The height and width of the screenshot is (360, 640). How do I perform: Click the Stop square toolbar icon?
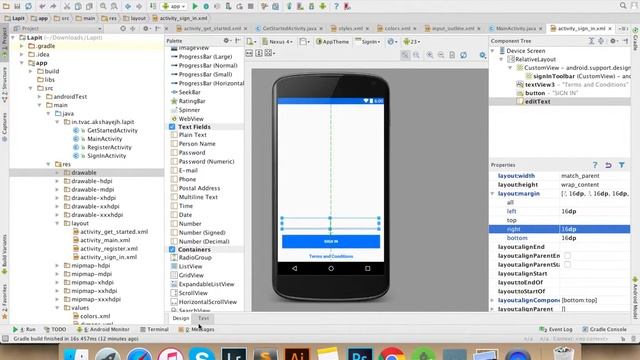pos(251,6)
